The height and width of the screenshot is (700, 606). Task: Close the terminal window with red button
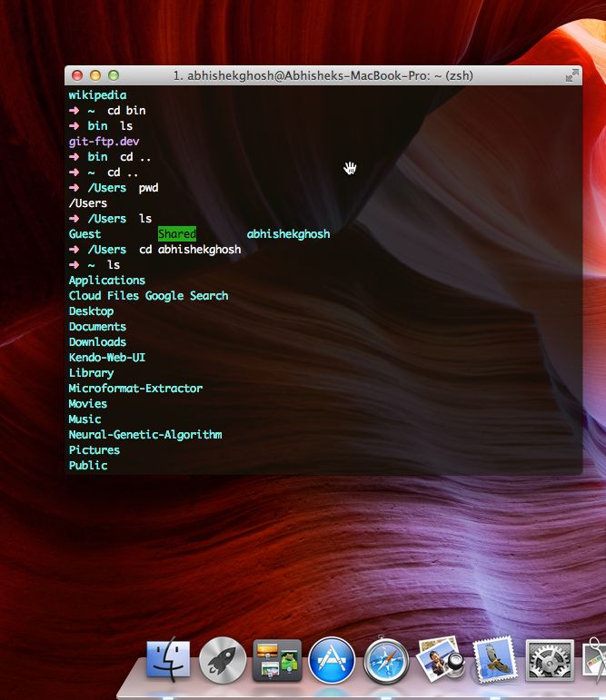(x=77, y=76)
